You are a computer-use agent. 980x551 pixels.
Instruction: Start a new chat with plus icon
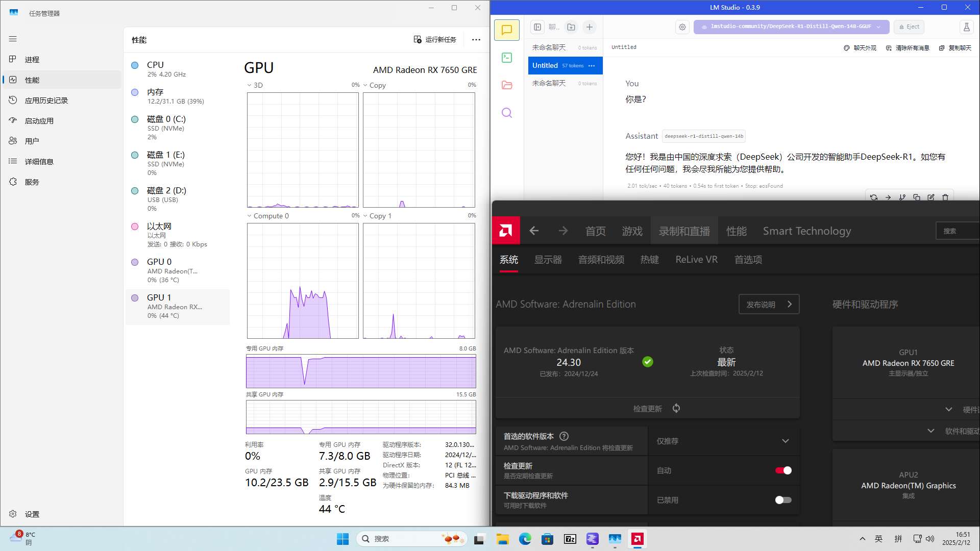pos(590,27)
